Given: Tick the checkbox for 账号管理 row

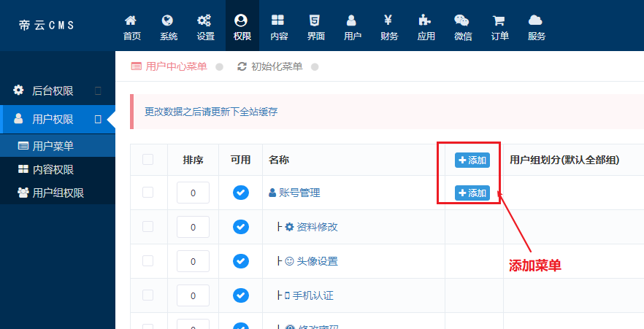Looking at the screenshot, I should [147, 192].
